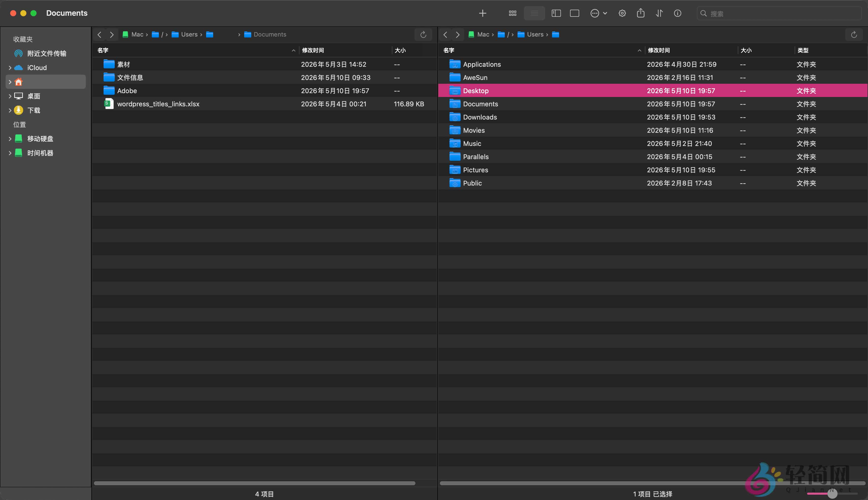Viewport: 868px width, 500px height.
Task: Refresh the left pane
Action: pyautogui.click(x=423, y=34)
